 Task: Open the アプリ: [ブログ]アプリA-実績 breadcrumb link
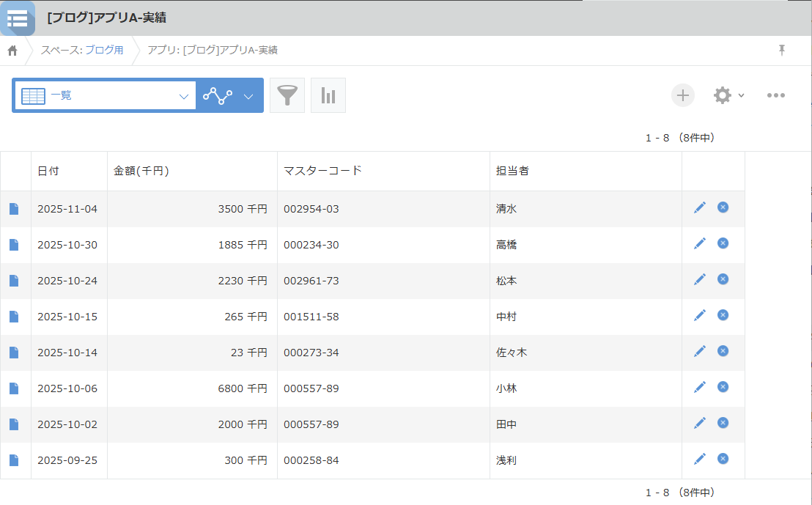coord(212,51)
